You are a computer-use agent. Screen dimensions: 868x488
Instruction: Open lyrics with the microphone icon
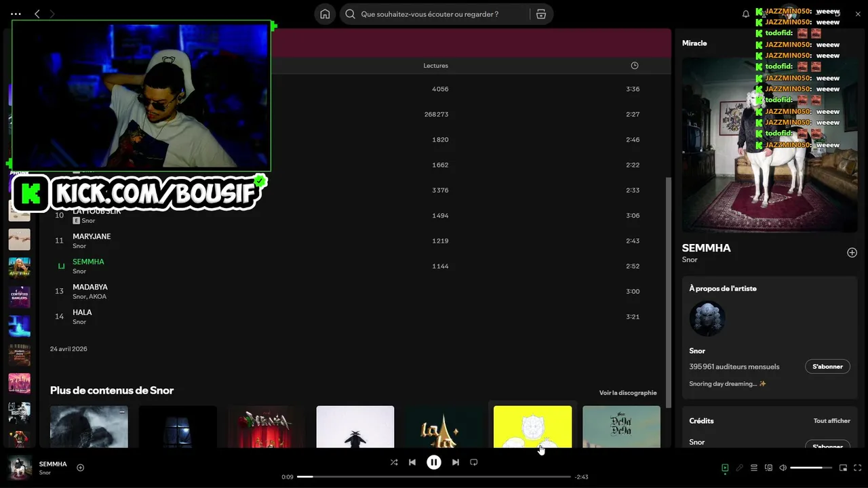pos(740,468)
